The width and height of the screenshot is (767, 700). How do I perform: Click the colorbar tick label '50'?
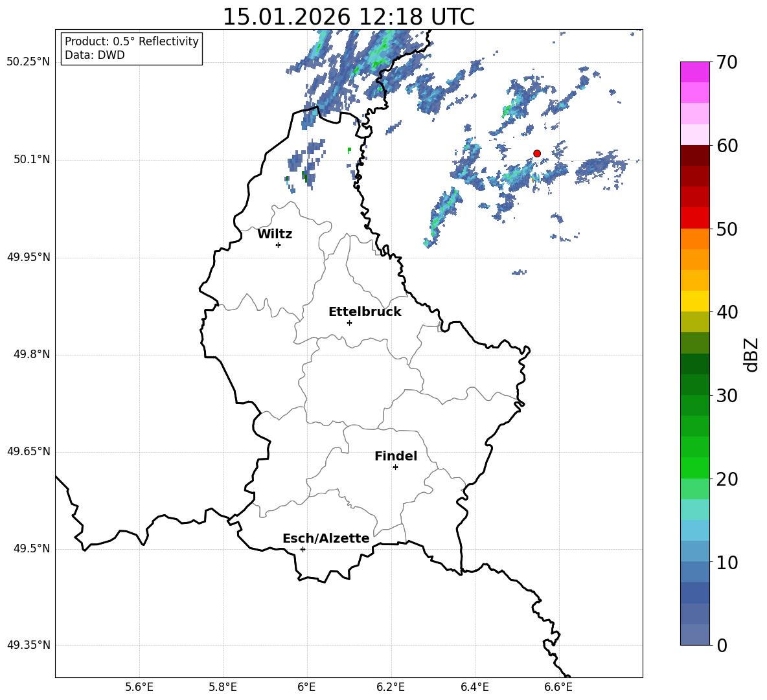[x=727, y=229]
